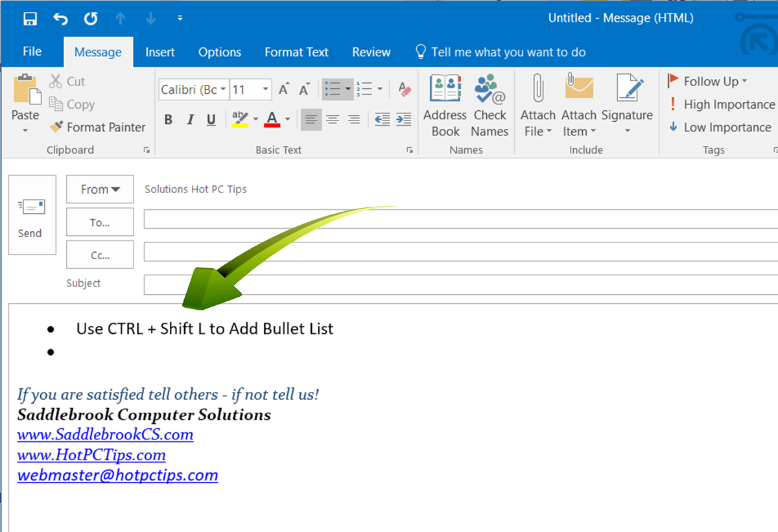Open the Follow Up flag menu
The height and width of the screenshot is (532, 778).
pyautogui.click(x=707, y=82)
